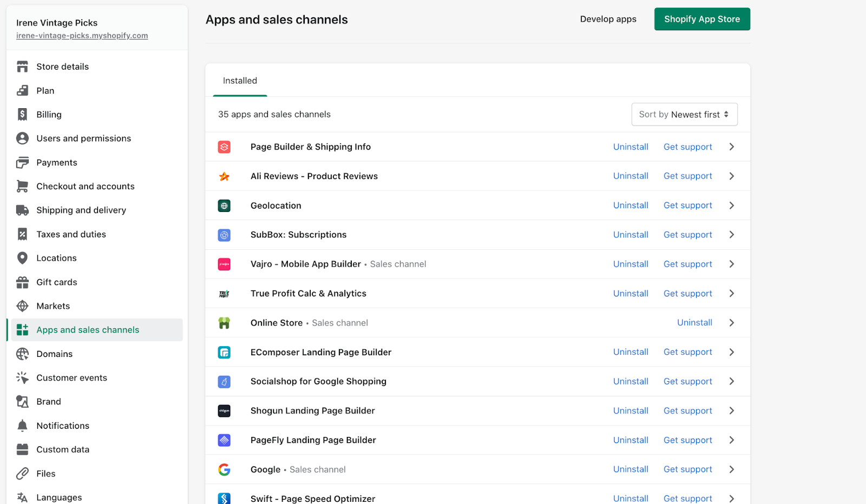Click the Page Builder & Shipping Info app icon
Image resolution: width=866 pixels, height=504 pixels.
(x=224, y=147)
